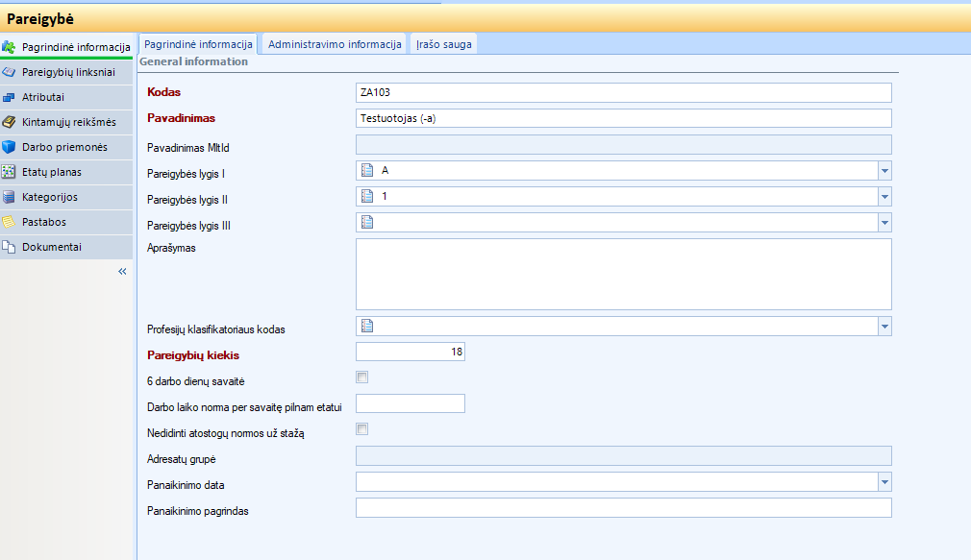Enable the 6 darbo dienų savaitė checkbox
The height and width of the screenshot is (560, 971).
[362, 377]
